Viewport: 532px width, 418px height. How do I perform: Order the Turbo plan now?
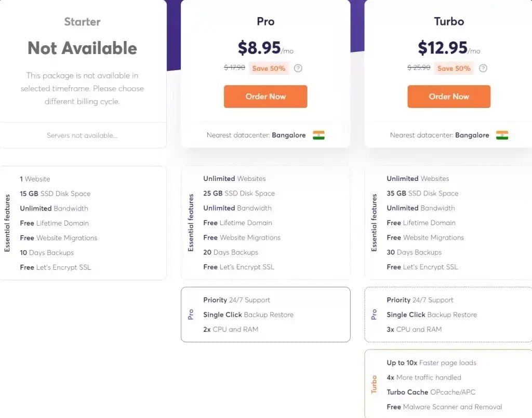click(x=449, y=96)
